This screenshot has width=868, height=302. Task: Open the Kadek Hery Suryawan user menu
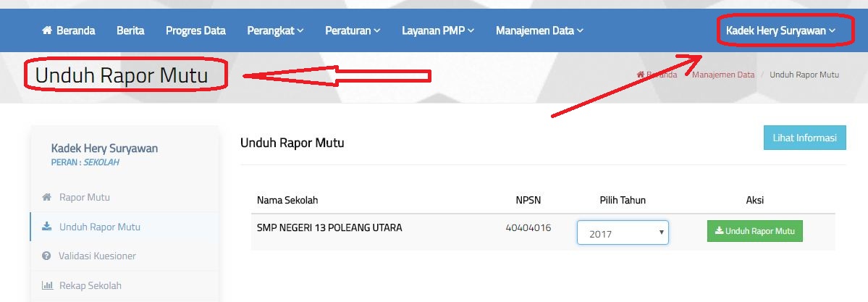tap(780, 30)
